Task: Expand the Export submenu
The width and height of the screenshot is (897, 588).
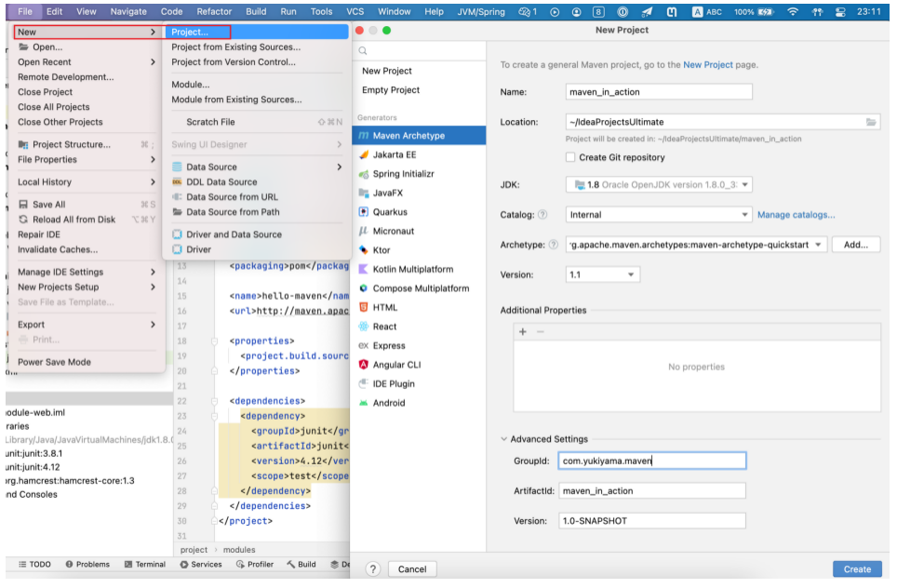Action: (x=86, y=325)
